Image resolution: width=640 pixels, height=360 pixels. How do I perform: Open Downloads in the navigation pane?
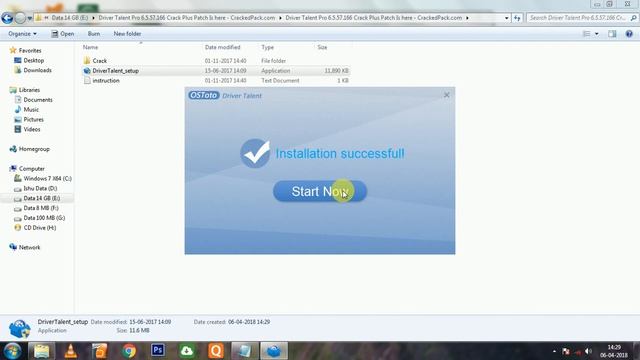click(x=37, y=70)
